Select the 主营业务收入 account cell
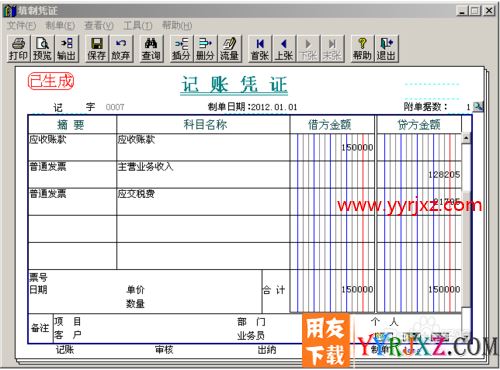This screenshot has width=500, height=370. click(x=203, y=174)
